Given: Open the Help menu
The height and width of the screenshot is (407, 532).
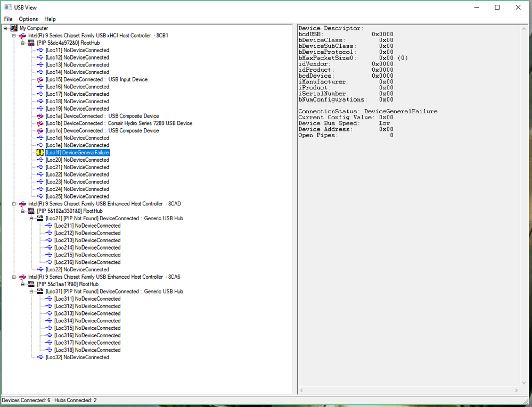Looking at the screenshot, I should (50, 19).
